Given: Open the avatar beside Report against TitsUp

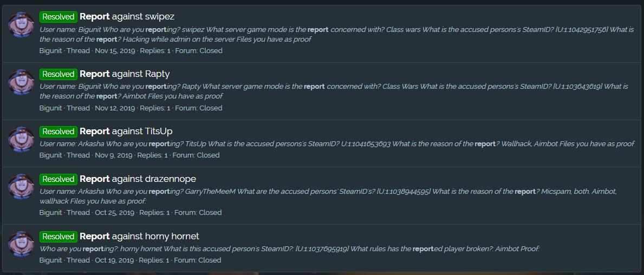Looking at the screenshot, I should 21,140.
